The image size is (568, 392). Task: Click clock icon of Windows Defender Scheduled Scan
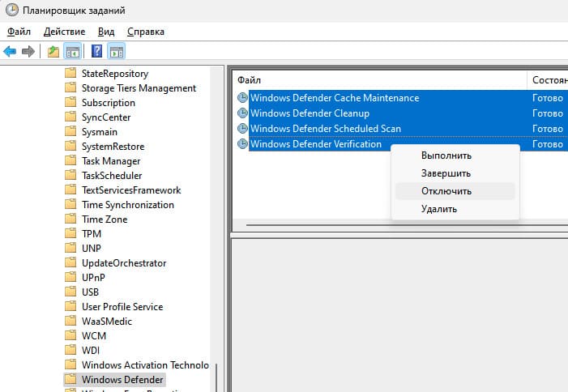pyautogui.click(x=242, y=129)
